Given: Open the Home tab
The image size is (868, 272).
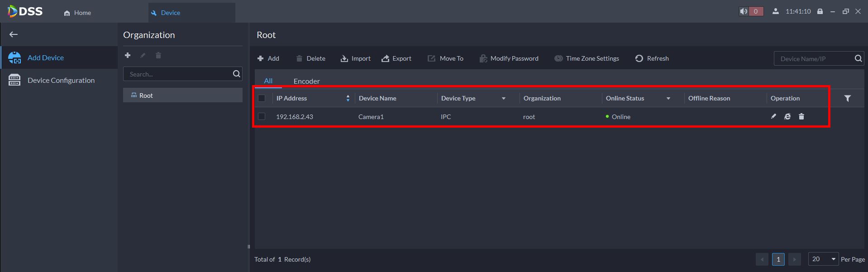Looking at the screenshot, I should (77, 13).
